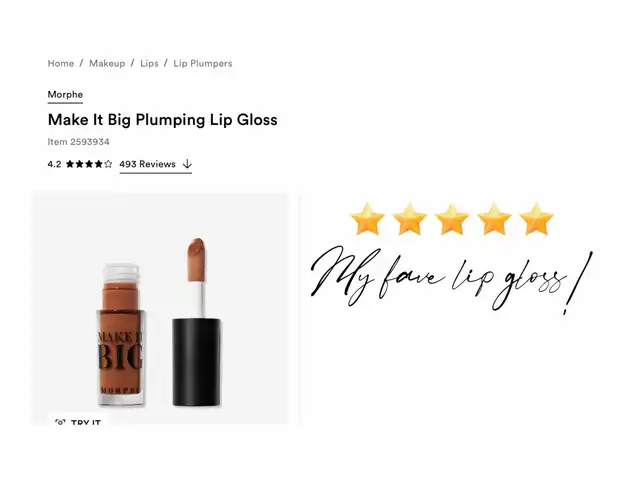The width and height of the screenshot is (640, 479).
Task: Click the black rating stars
Action: (89, 164)
